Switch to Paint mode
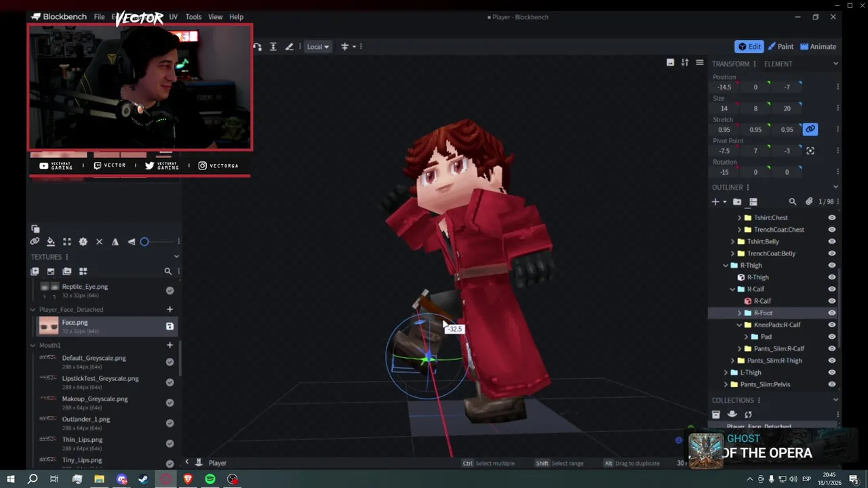Image resolution: width=868 pixels, height=488 pixels. point(781,47)
